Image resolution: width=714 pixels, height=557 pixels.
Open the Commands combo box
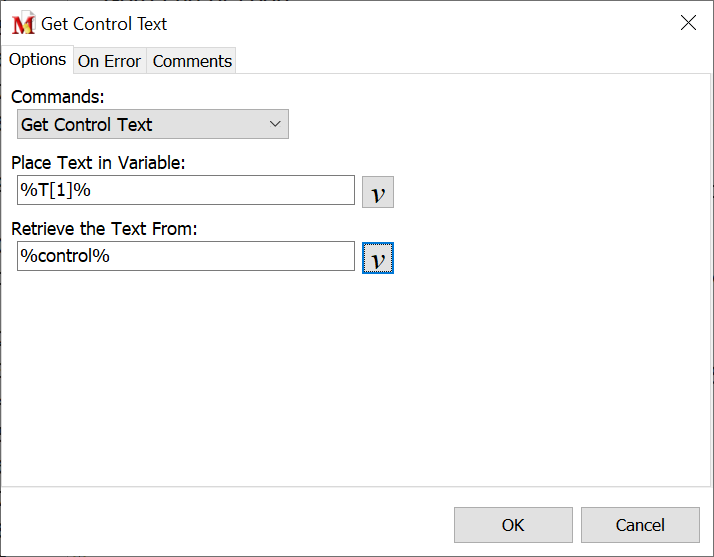tap(140, 125)
